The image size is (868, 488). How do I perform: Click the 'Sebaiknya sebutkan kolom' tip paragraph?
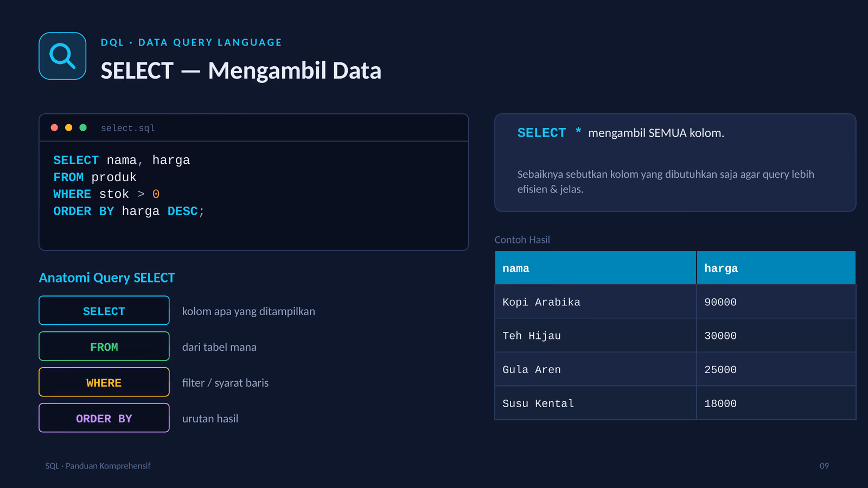(x=666, y=182)
